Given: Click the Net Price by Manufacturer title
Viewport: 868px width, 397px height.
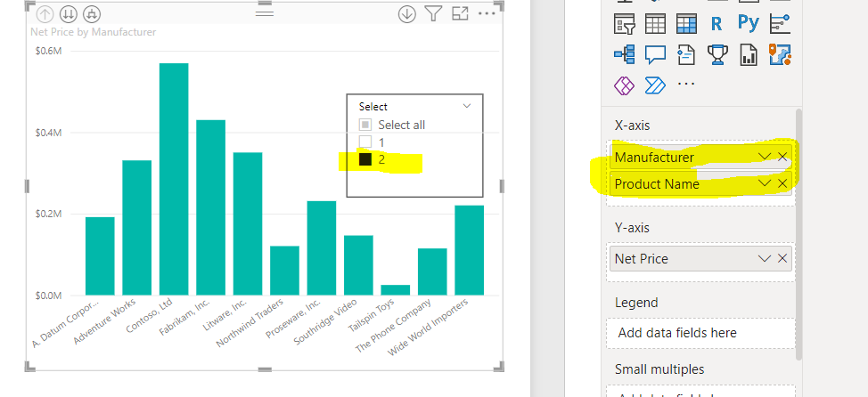Looking at the screenshot, I should [x=93, y=32].
